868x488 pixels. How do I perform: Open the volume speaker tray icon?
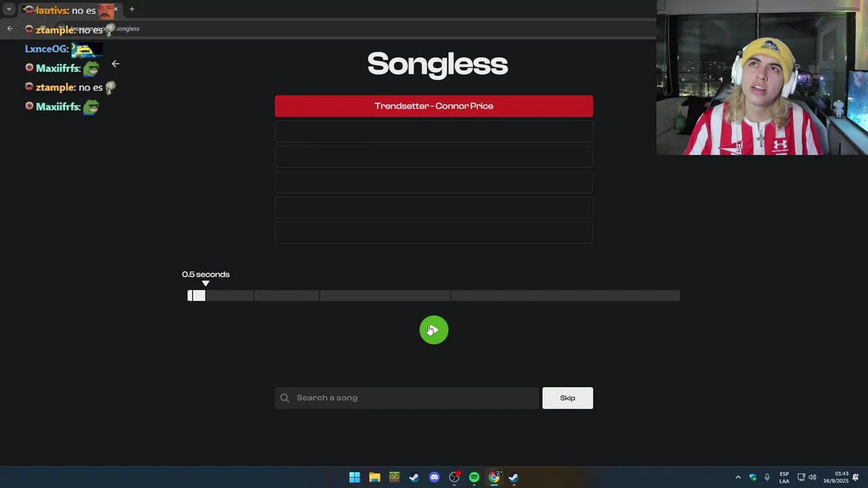click(x=812, y=477)
